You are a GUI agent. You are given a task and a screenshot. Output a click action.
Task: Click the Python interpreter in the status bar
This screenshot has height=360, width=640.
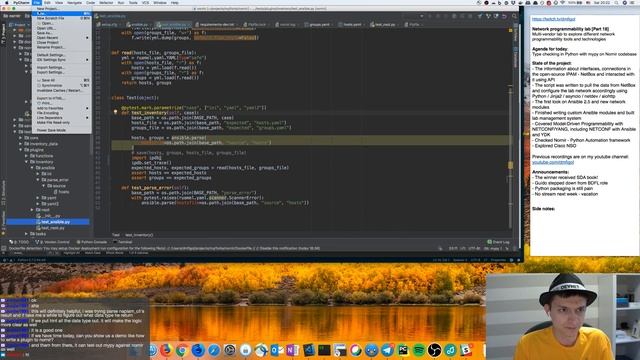point(32,260)
